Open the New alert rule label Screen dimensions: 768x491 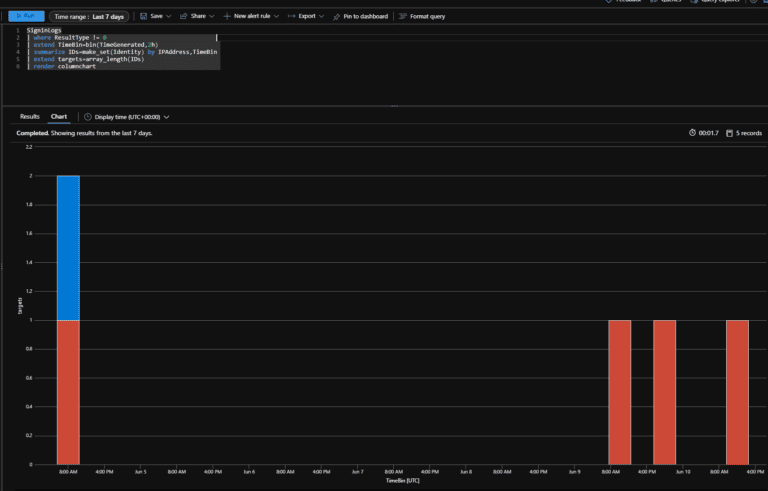pos(252,16)
